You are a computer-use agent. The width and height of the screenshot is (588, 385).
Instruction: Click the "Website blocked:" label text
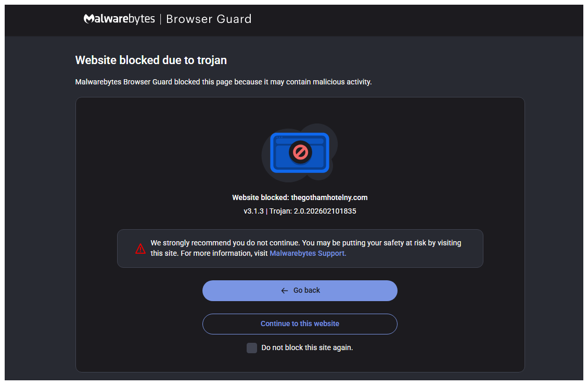pyautogui.click(x=260, y=197)
